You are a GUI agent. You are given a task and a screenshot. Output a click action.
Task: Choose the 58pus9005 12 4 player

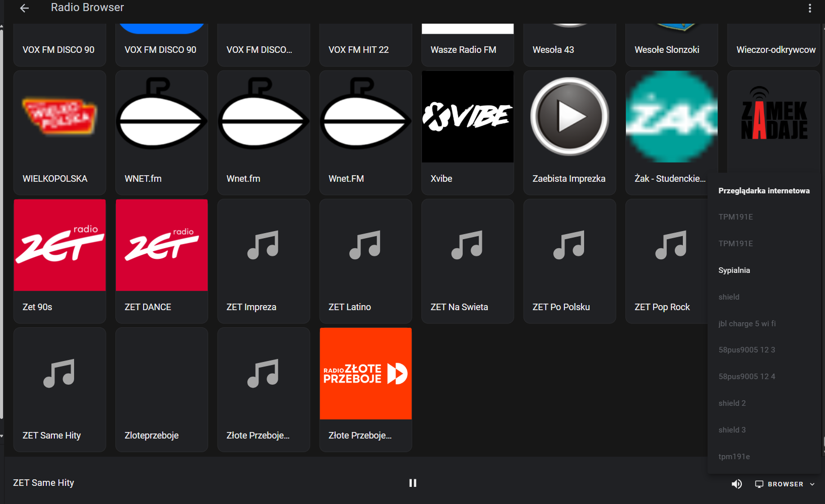click(764, 377)
